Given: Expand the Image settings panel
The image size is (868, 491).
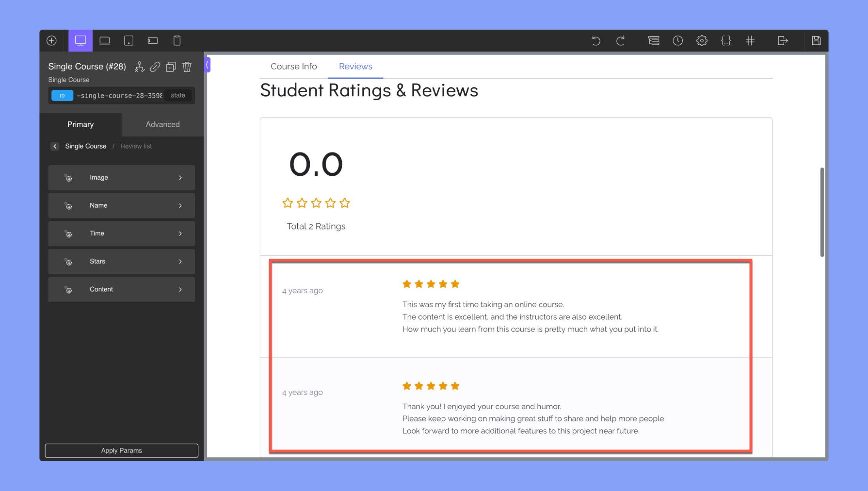Looking at the screenshot, I should pos(122,177).
